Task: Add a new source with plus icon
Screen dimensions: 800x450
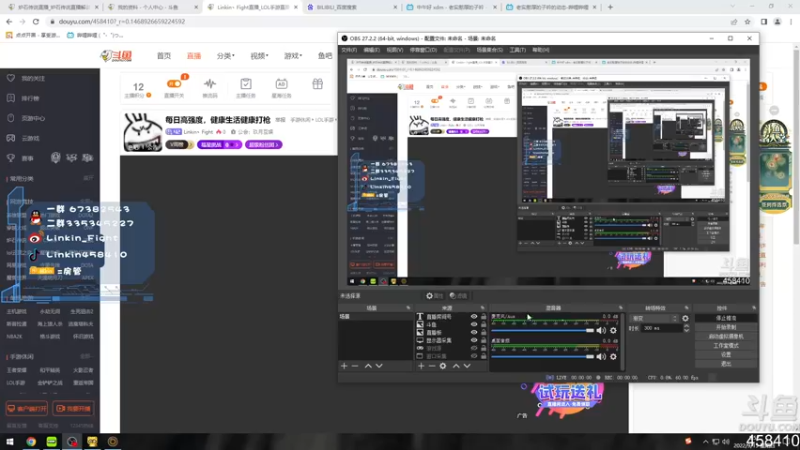Action: point(421,366)
